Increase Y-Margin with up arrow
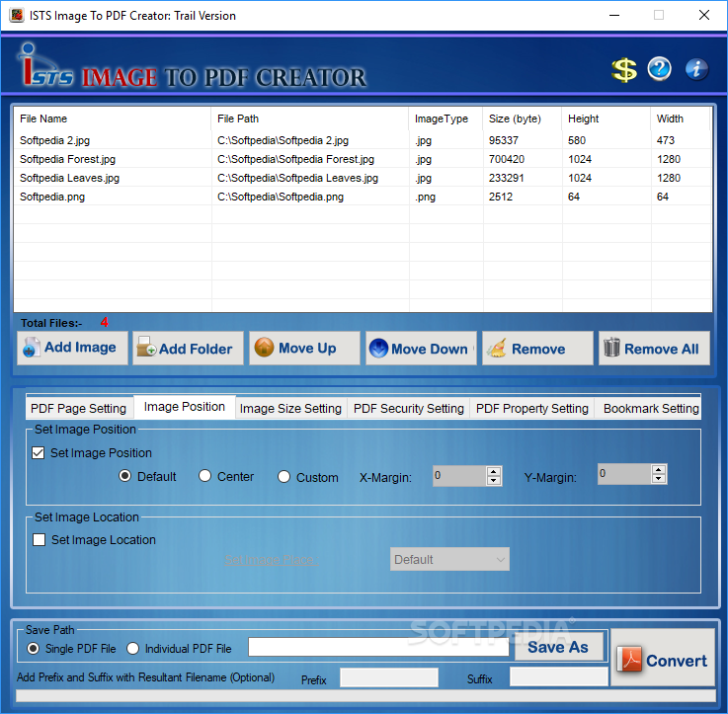The height and width of the screenshot is (714, 728). pyautogui.click(x=658, y=469)
